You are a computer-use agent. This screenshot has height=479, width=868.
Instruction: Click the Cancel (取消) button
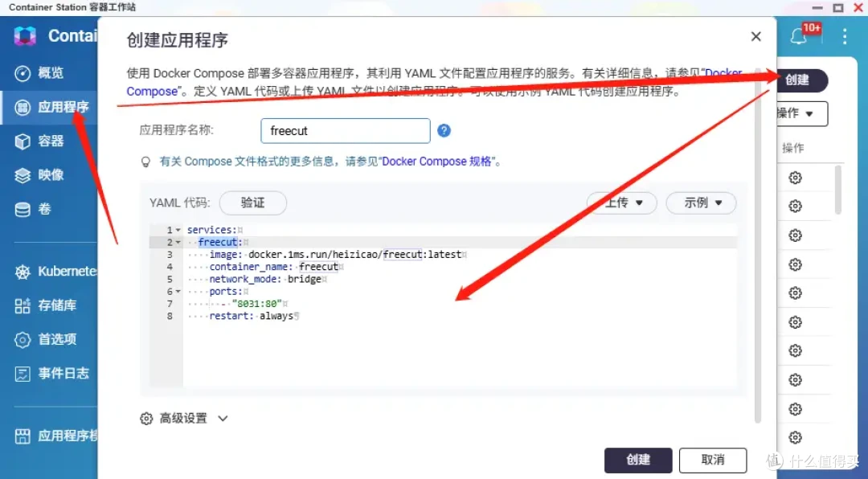[713, 461]
